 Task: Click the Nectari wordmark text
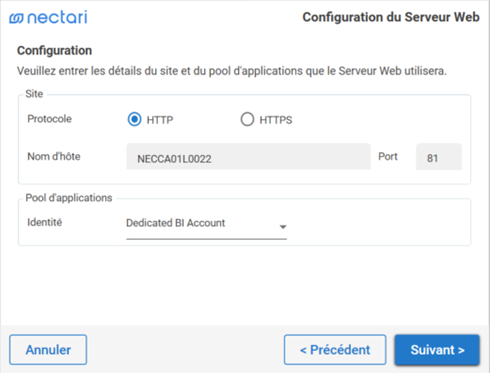tap(57, 17)
